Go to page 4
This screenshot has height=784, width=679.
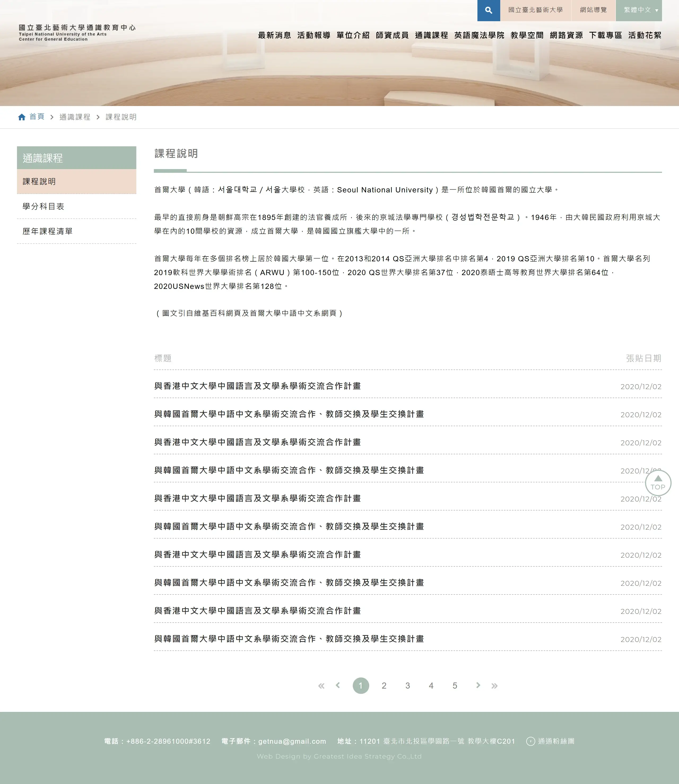click(431, 686)
